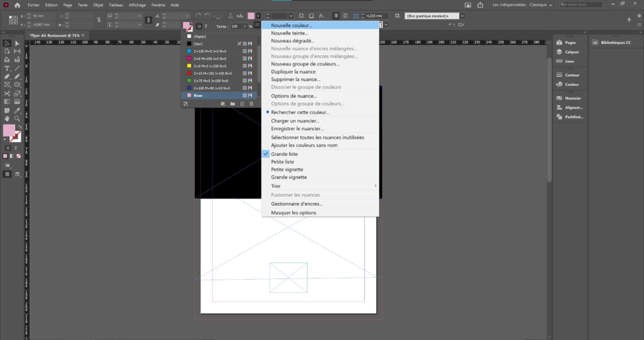Image resolution: width=644 pixels, height=340 pixels.
Task: Select Dupliquer la nuance entry
Action: click(320, 72)
